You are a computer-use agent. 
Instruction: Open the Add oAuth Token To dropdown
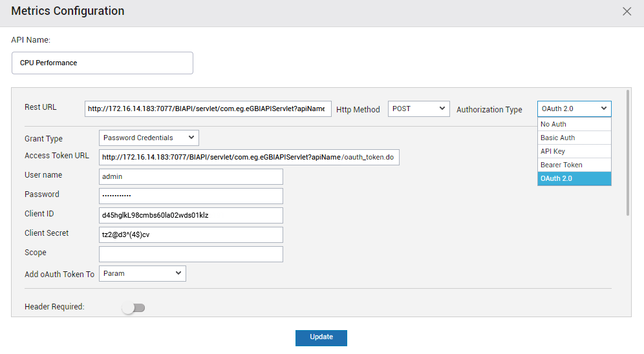[x=142, y=274]
